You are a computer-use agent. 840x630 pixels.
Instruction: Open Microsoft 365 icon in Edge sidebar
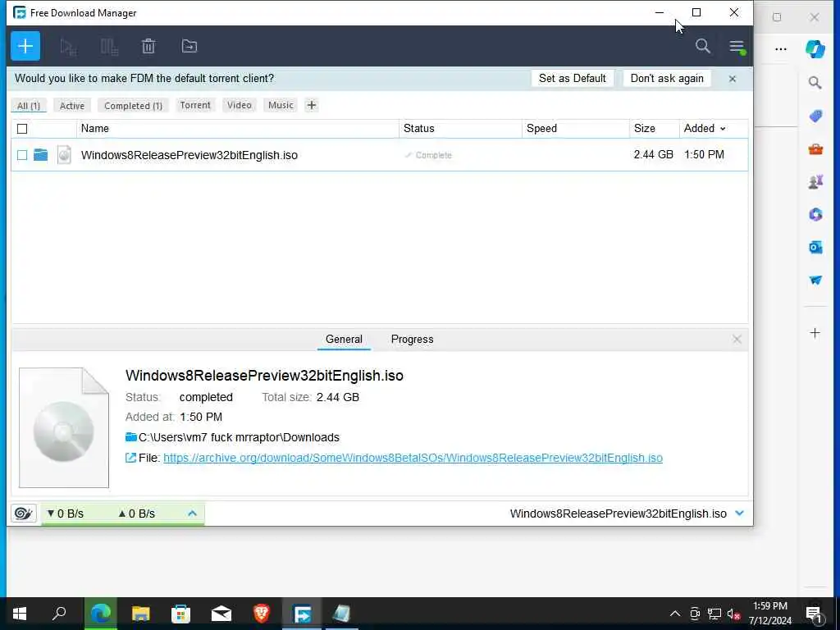click(x=815, y=214)
